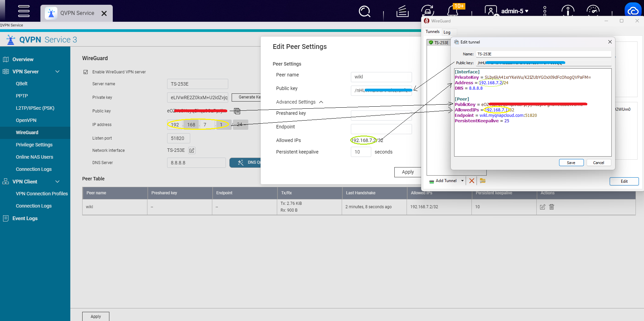Collapse Advanced Settings in peer dialog
The image size is (644, 321).
(x=321, y=102)
